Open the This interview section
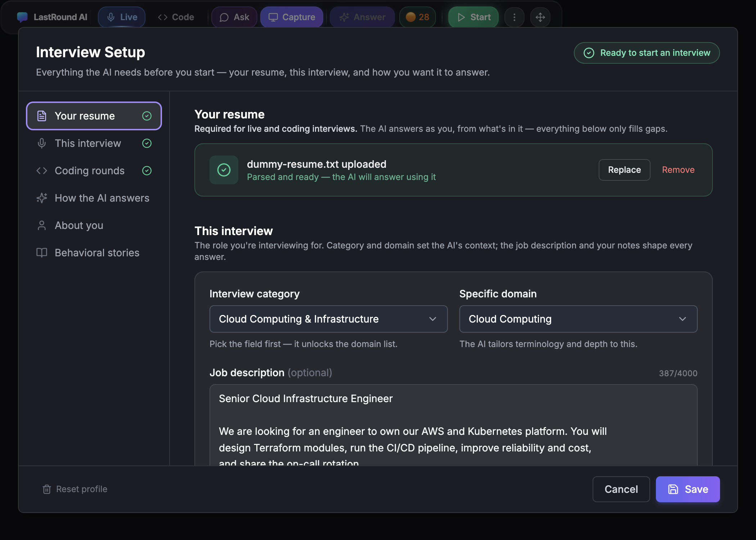 click(x=94, y=143)
